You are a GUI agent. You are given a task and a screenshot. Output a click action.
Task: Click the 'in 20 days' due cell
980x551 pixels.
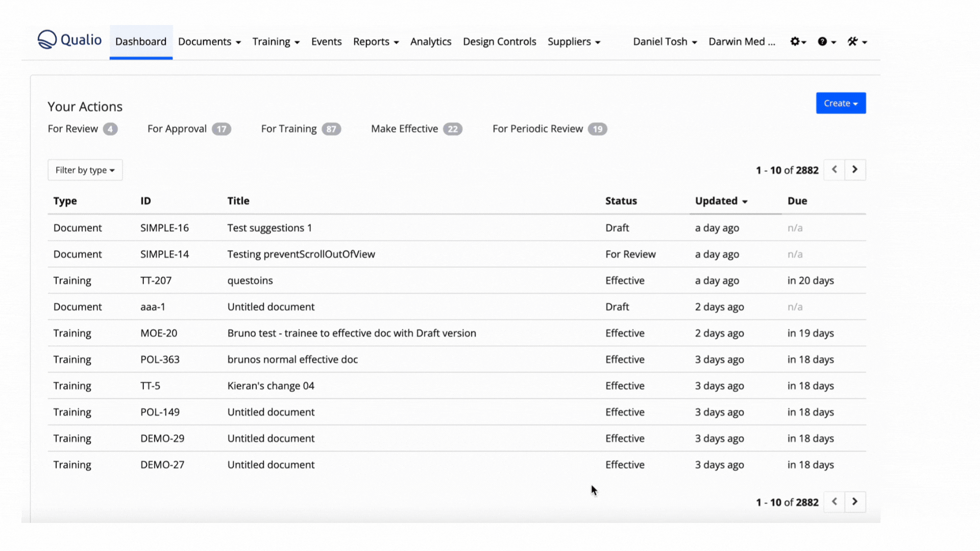click(x=811, y=281)
